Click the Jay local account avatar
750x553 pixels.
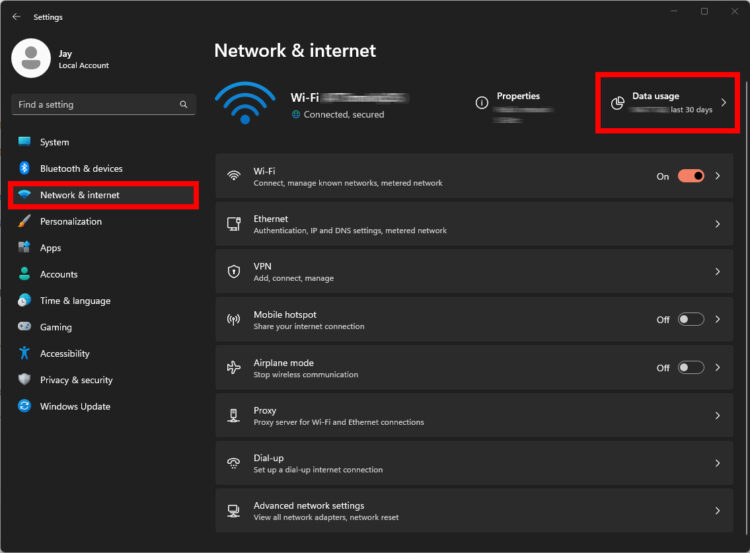tap(31, 58)
